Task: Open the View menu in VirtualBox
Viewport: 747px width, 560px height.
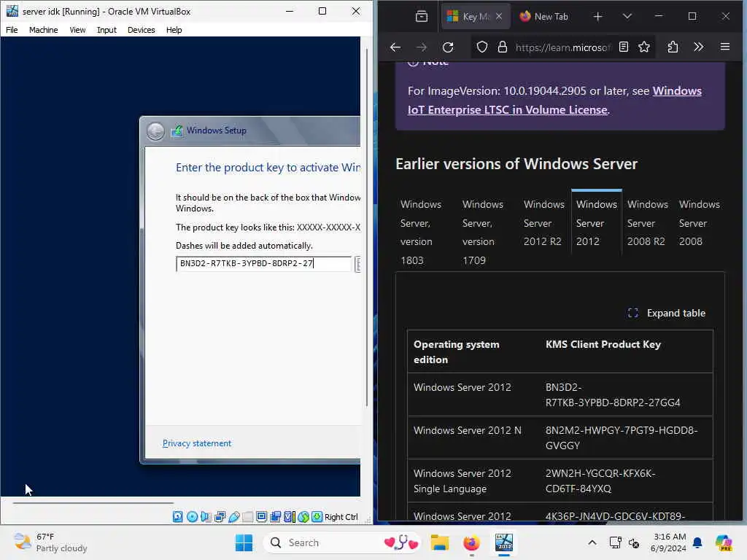Action: click(x=77, y=29)
